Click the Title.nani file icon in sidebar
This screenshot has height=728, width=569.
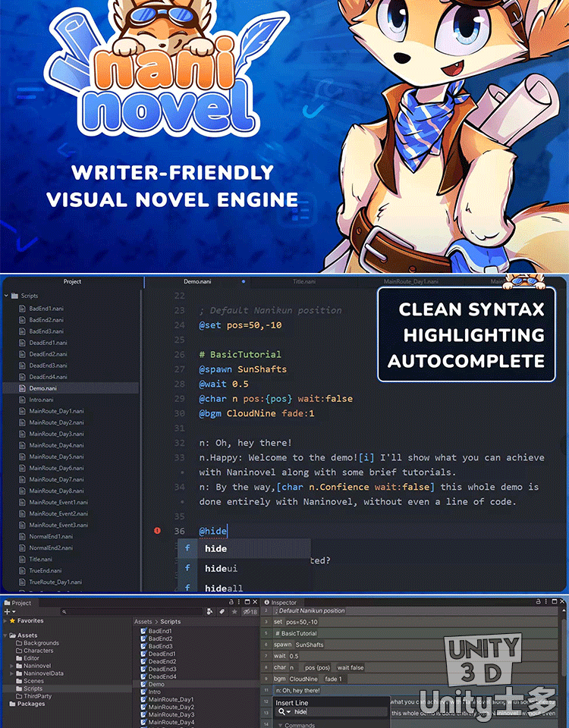coord(22,559)
